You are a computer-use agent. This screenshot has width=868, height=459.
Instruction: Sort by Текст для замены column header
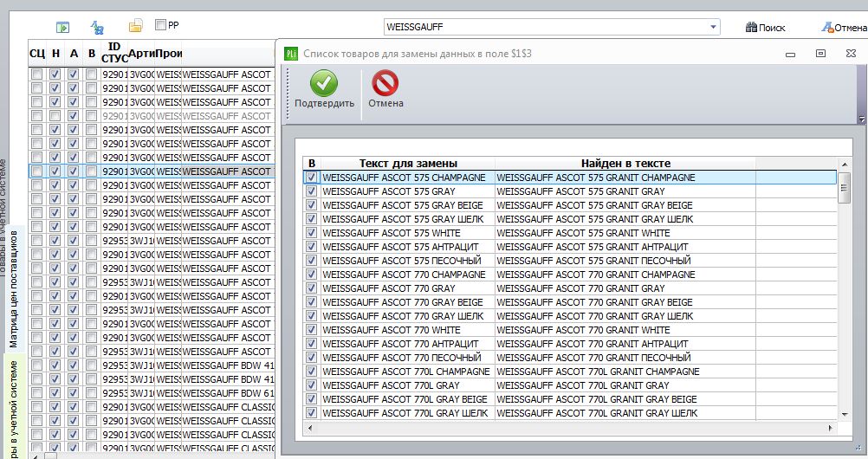coord(408,164)
